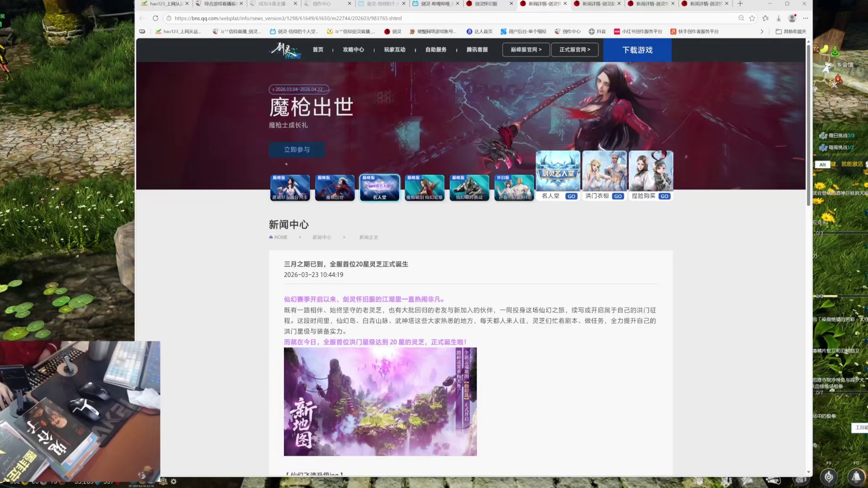Expand the 正式服官网 dropdown button

[574, 50]
